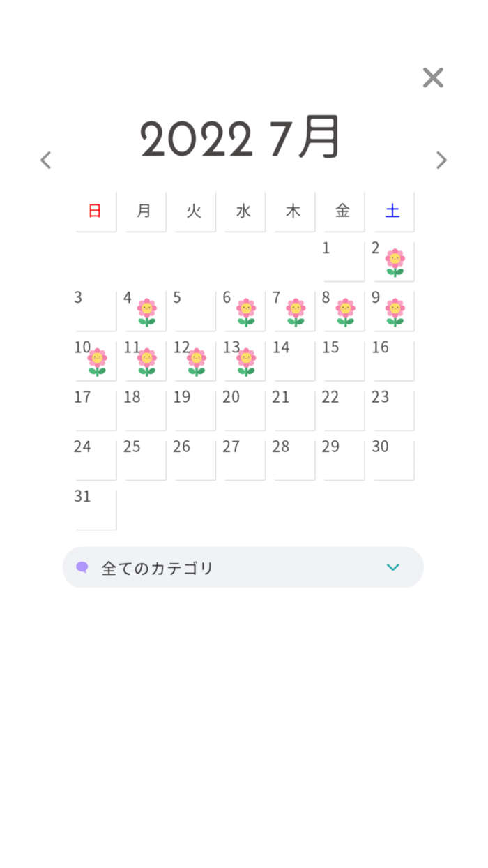Image resolution: width=488 pixels, height=868 pixels.
Task: Tap the 2022 7月 title
Action: (241, 137)
